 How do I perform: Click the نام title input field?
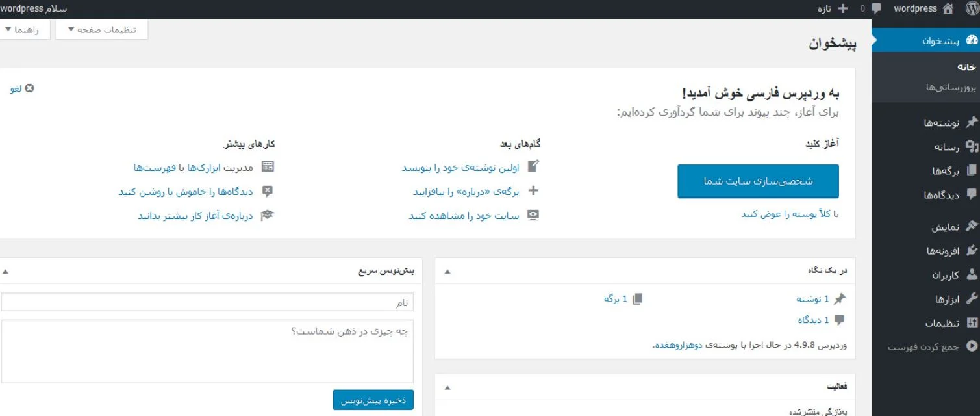(x=207, y=302)
